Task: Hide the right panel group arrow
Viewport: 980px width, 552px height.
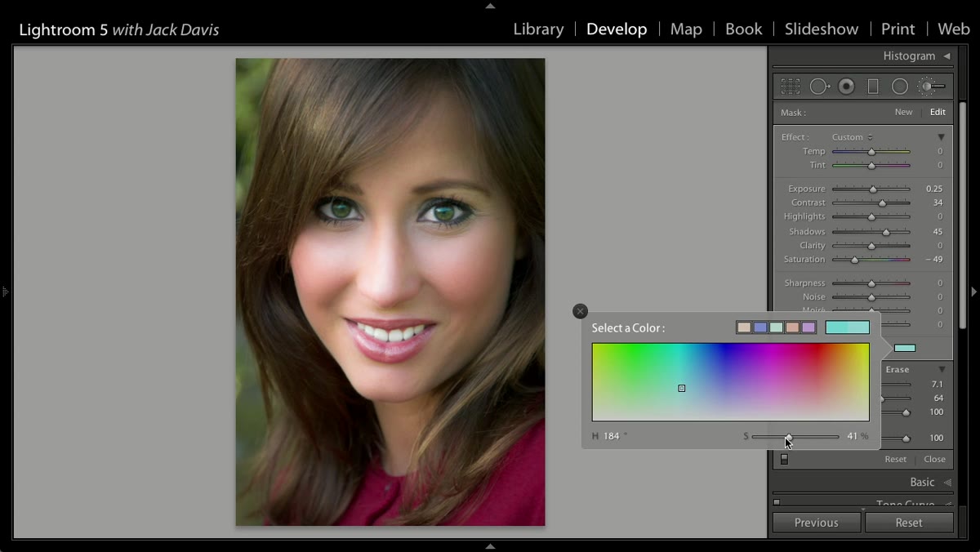Action: (973, 292)
